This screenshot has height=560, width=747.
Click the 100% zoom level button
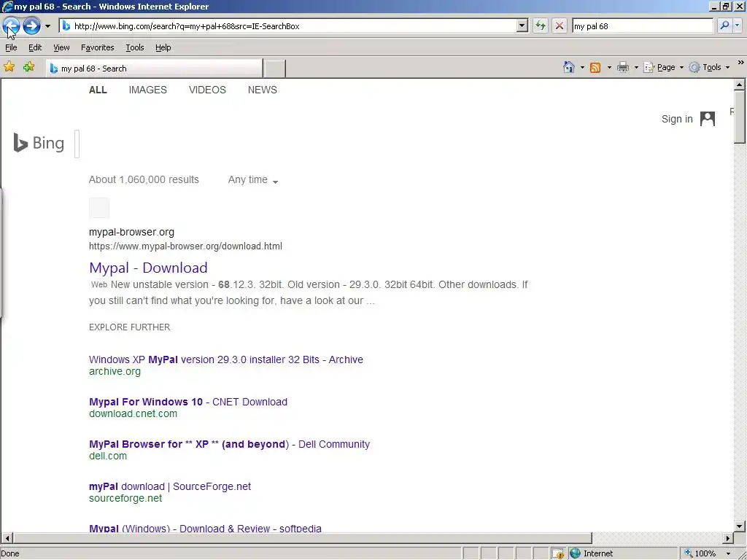click(700, 553)
